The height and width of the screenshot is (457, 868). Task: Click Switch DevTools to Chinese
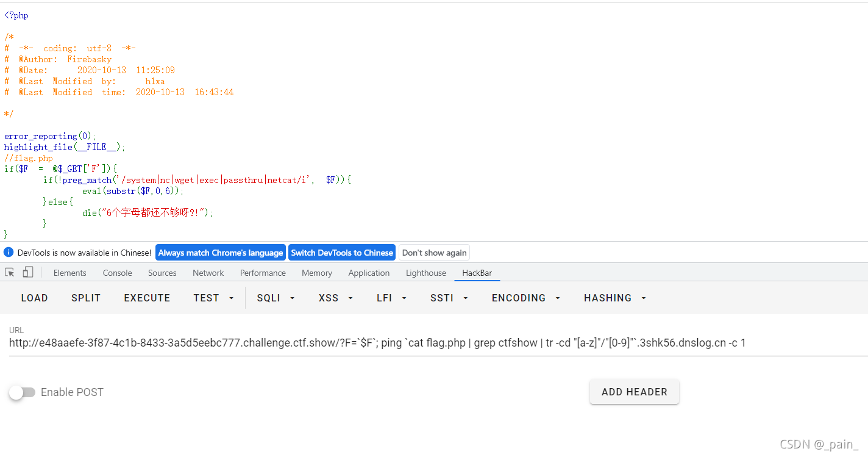click(x=342, y=253)
